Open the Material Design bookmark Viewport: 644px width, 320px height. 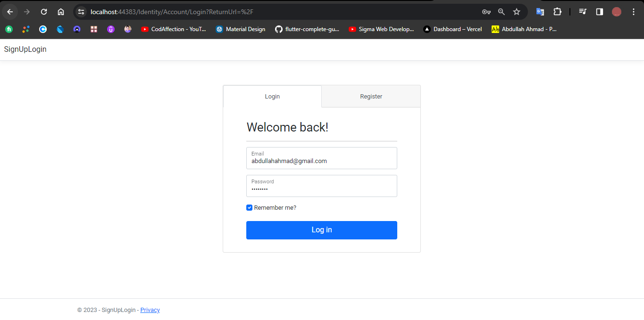click(241, 29)
